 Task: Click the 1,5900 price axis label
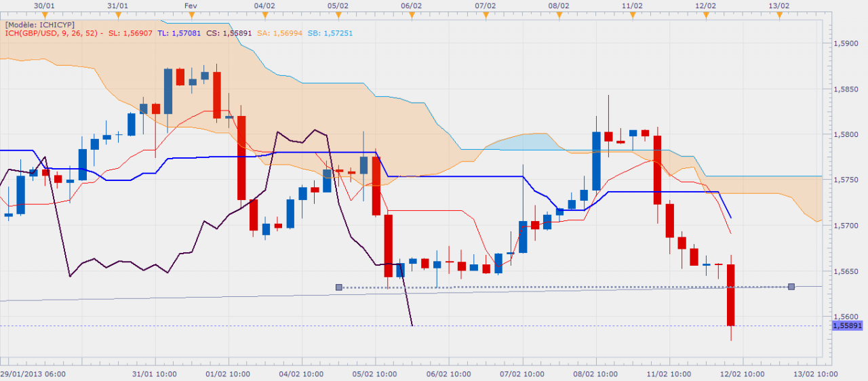point(845,43)
